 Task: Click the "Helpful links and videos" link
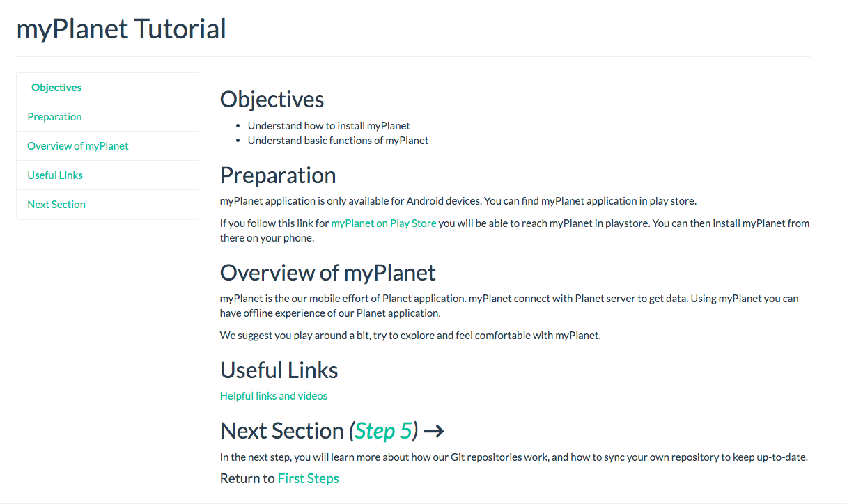point(273,395)
